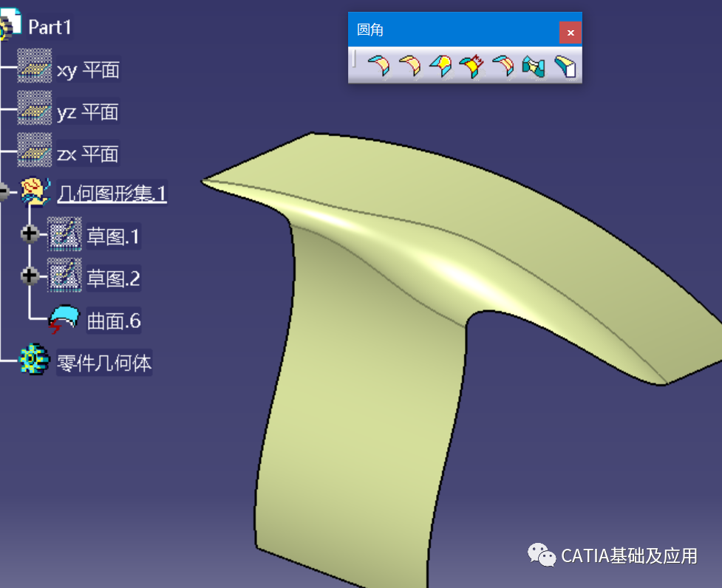
Task: Select the 草图.1 label
Action: [113, 236]
